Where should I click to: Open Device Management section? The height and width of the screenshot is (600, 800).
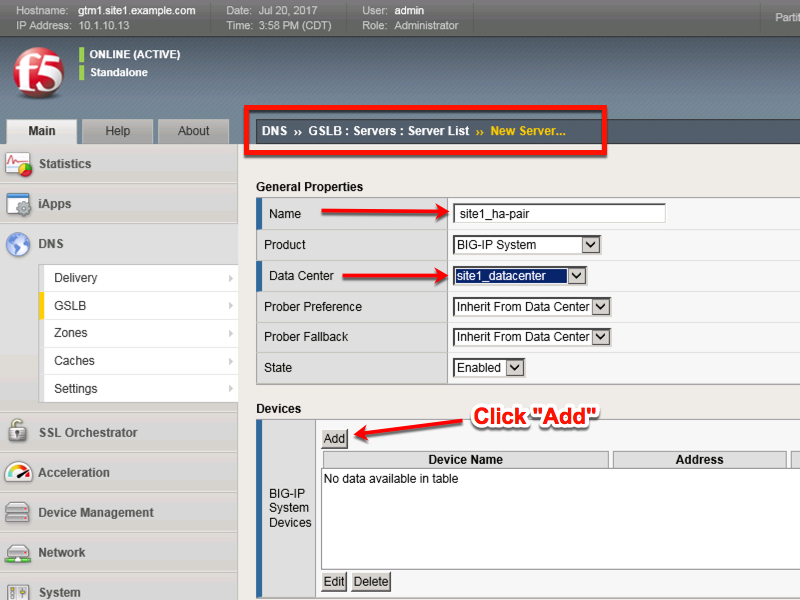pyautogui.click(x=118, y=513)
